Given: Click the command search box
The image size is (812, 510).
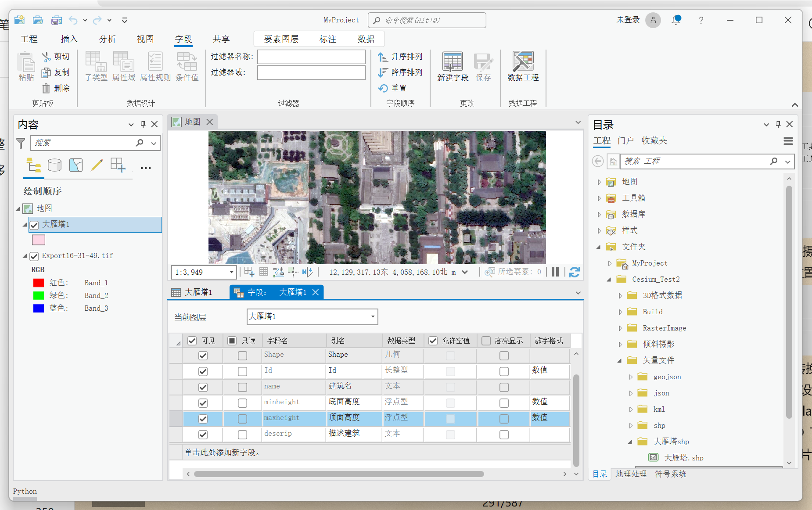Looking at the screenshot, I should tap(427, 20).
